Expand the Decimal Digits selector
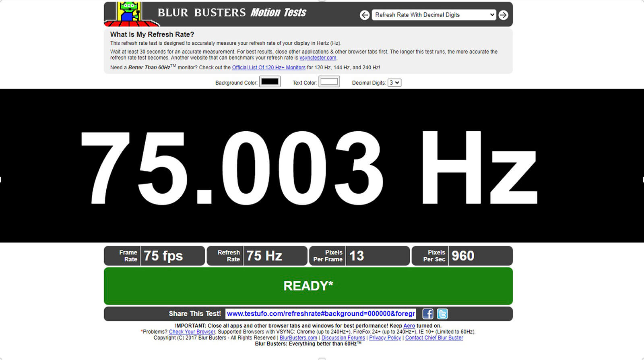The height and width of the screenshot is (360, 644). tap(394, 83)
